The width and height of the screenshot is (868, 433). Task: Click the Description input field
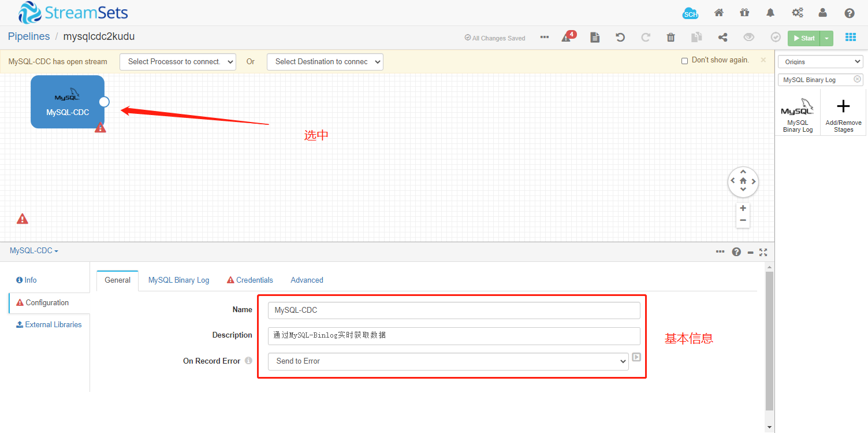[454, 336]
